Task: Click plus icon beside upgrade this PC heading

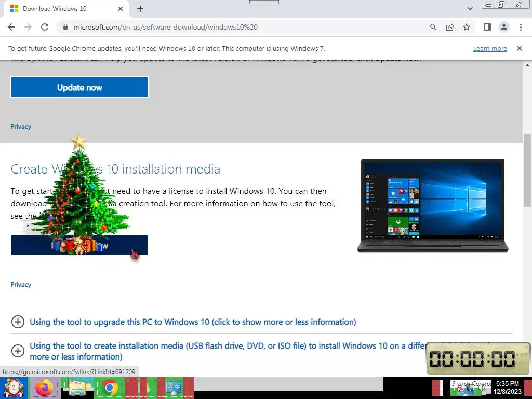Action: [x=18, y=322]
